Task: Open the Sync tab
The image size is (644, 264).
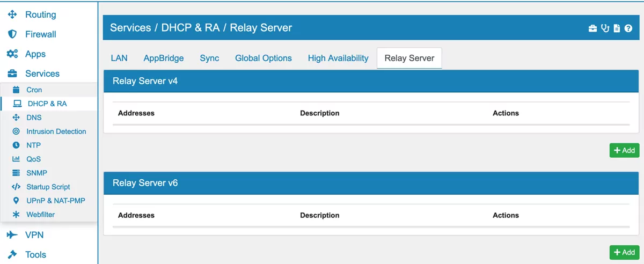Action: click(209, 58)
